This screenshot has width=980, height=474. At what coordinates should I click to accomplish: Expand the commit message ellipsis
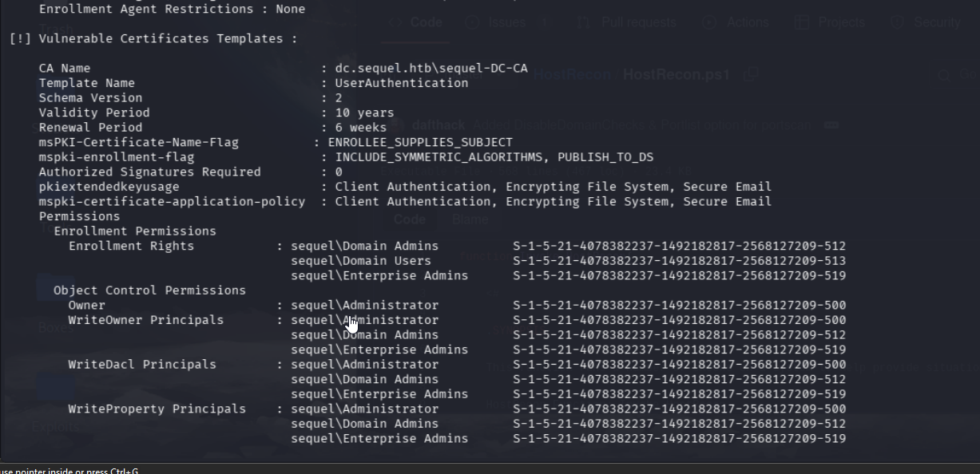pyautogui.click(x=831, y=125)
